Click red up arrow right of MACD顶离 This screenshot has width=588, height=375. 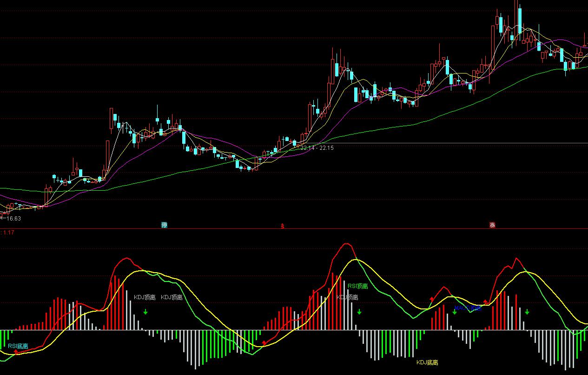(x=486, y=302)
